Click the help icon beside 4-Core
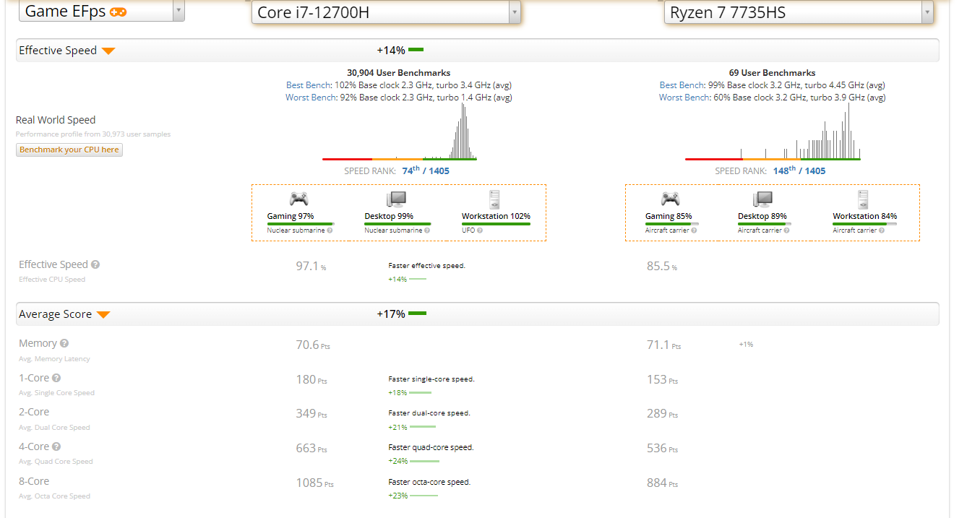980x518 pixels. (x=56, y=446)
